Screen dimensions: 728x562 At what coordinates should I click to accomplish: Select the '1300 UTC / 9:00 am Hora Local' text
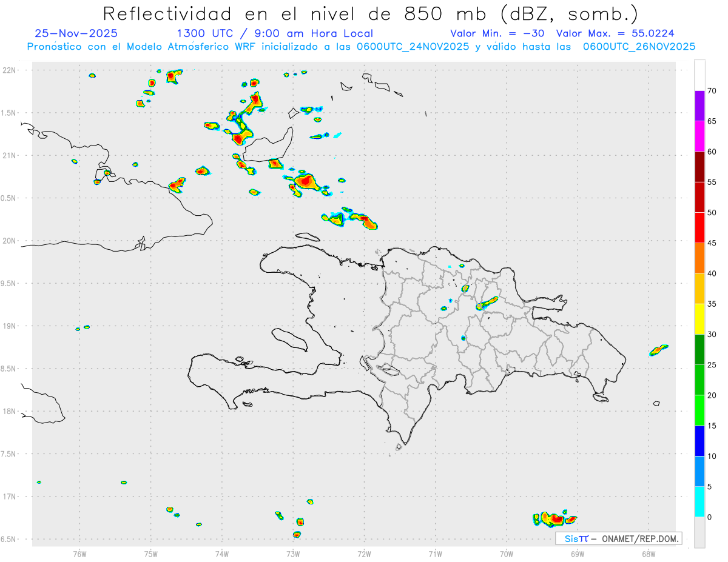pyautogui.click(x=275, y=33)
